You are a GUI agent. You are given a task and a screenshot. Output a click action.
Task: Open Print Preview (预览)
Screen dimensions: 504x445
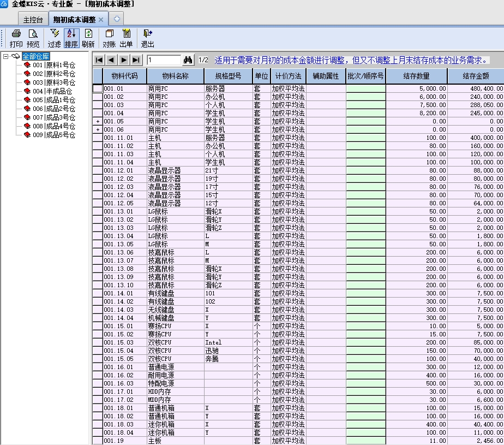tap(33, 38)
